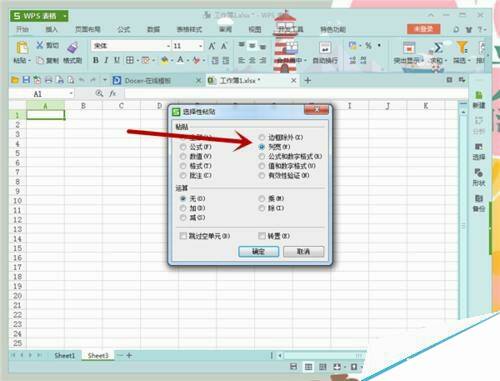This screenshot has width=500, height=381.
Task: Decrease font size with smaller A
Action: (x=224, y=46)
